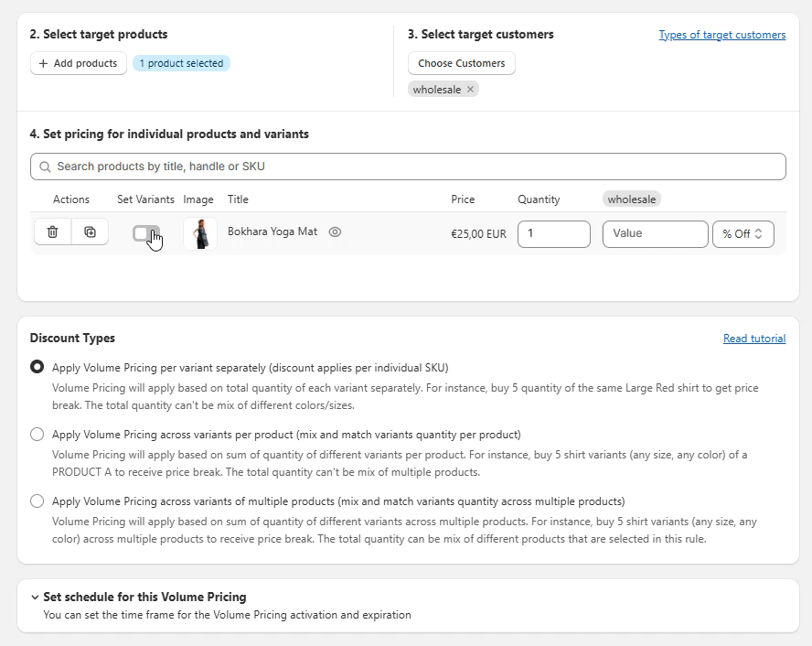The height and width of the screenshot is (646, 812).
Task: Click the Discount Types heading
Action: tap(72, 338)
